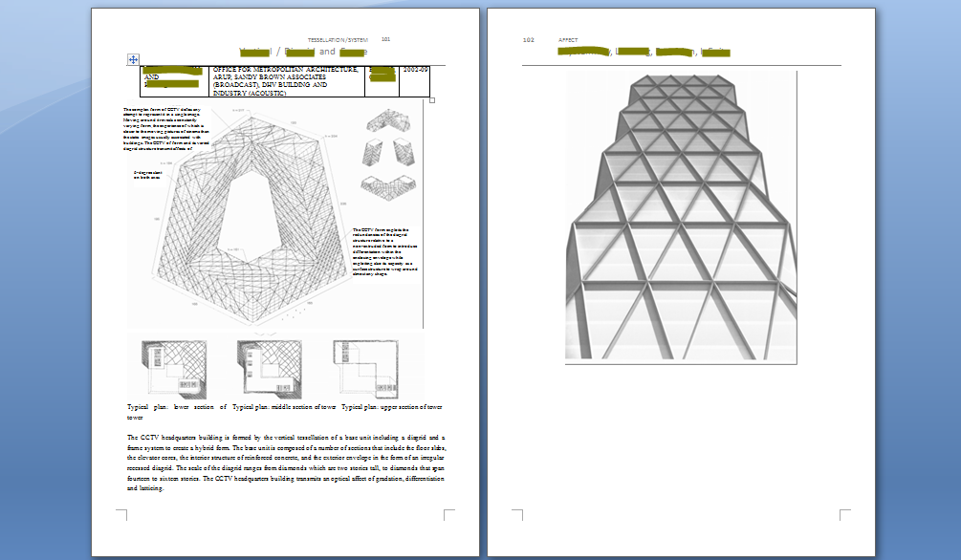
Task: Click the 'AFFECT' header on page 102
Action: (568, 40)
